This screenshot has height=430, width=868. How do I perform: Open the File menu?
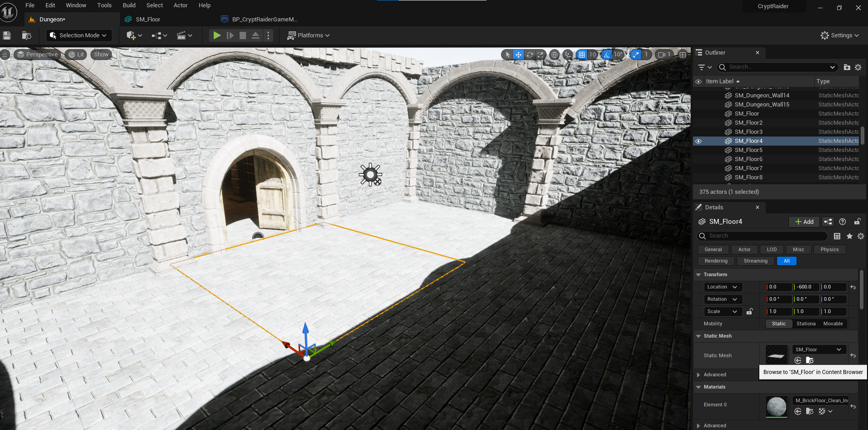click(x=30, y=5)
